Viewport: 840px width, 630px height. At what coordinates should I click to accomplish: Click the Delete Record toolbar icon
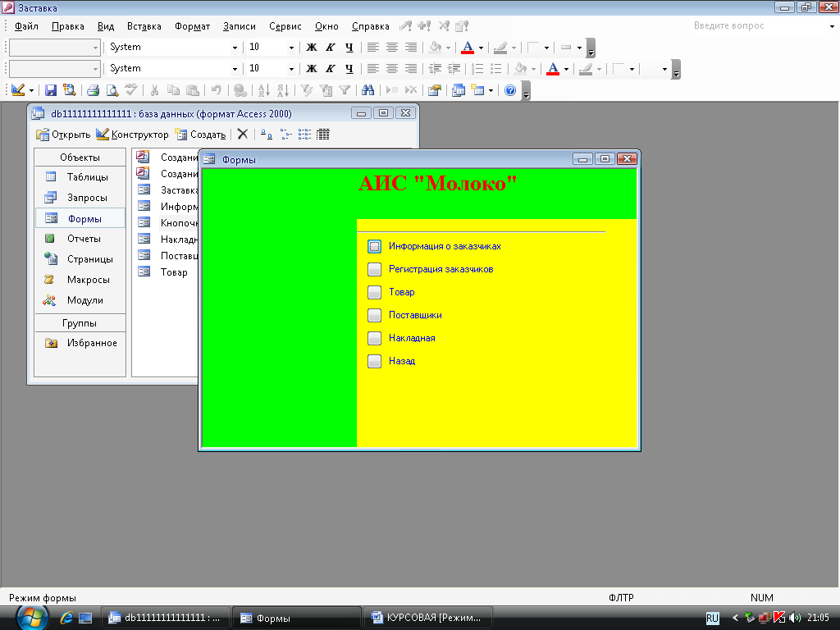click(411, 90)
